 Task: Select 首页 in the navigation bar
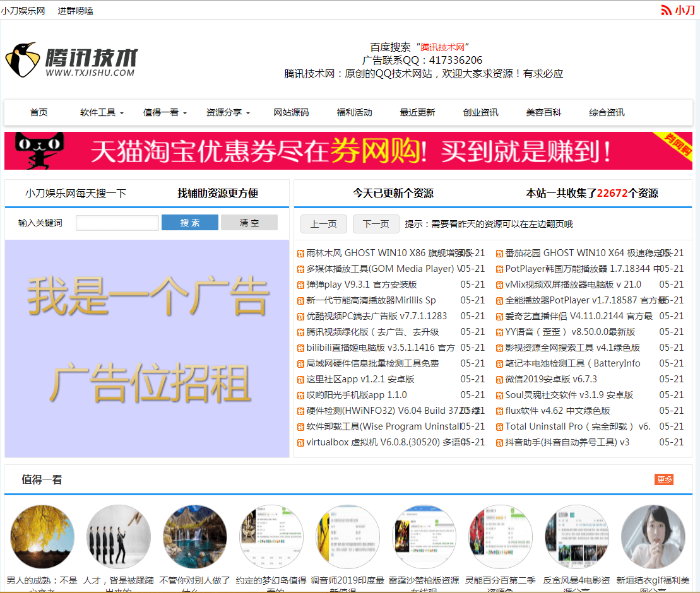tap(39, 112)
